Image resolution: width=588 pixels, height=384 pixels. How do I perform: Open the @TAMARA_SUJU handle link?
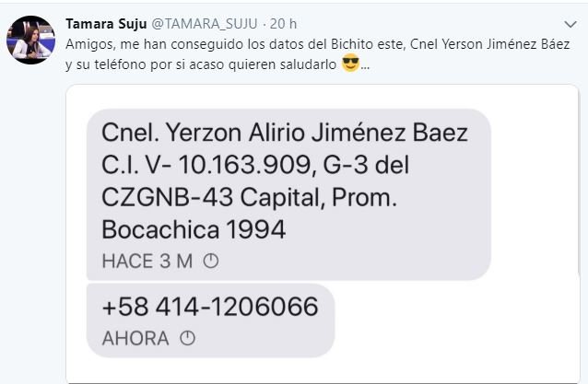[205, 24]
